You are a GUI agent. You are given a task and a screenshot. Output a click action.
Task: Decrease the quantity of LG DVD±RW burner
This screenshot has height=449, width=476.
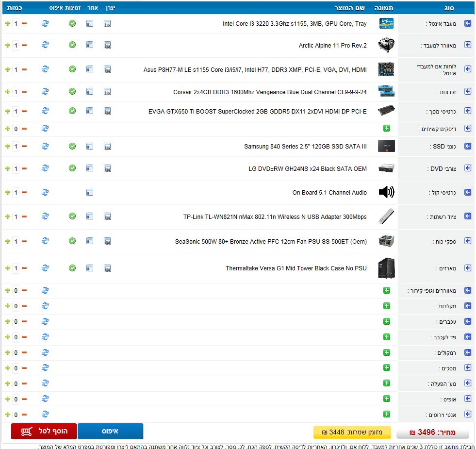[x=24, y=168]
